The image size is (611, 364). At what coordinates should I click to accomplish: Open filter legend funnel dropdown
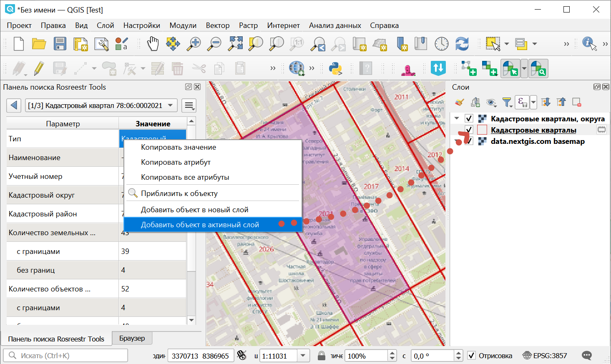(507, 102)
